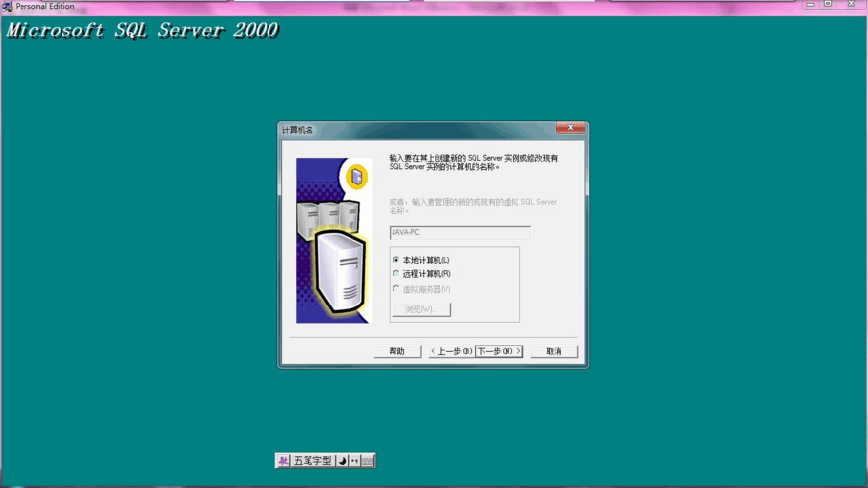Click the JAVA-PC computer name field
The image size is (868, 488).
tap(460, 233)
